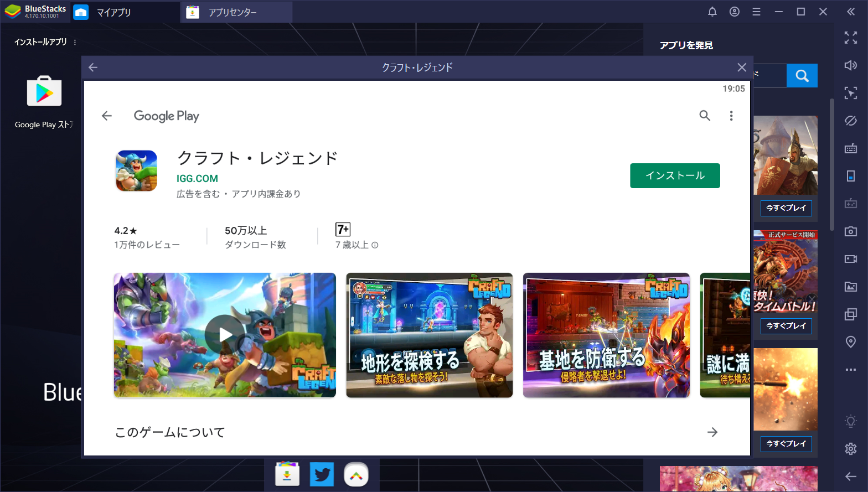This screenshot has height=492, width=868.
Task: Go back using sidebar arrow icon
Action: [851, 477]
